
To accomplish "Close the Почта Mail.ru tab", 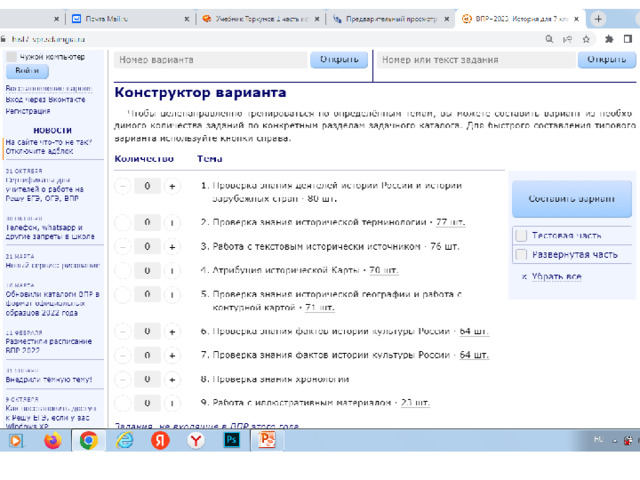I will click(187, 19).
